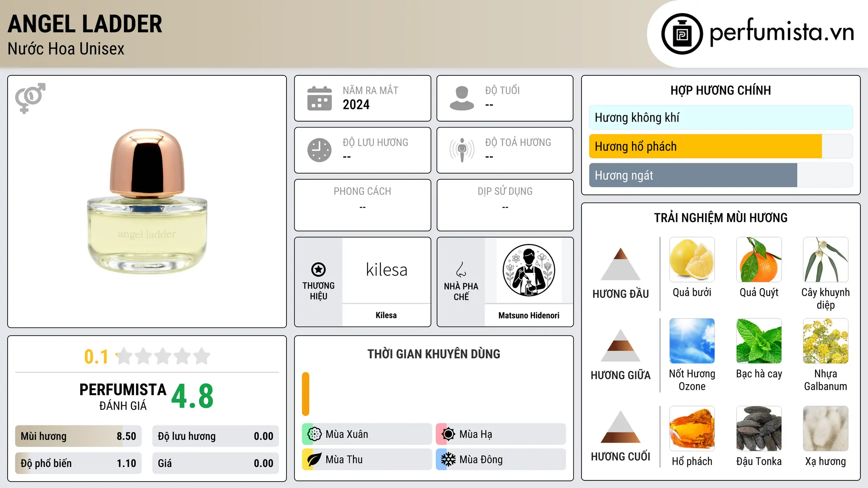This screenshot has height=488, width=868.
Task: Click the nose icon above Nhà pha chế
Action: 461,269
